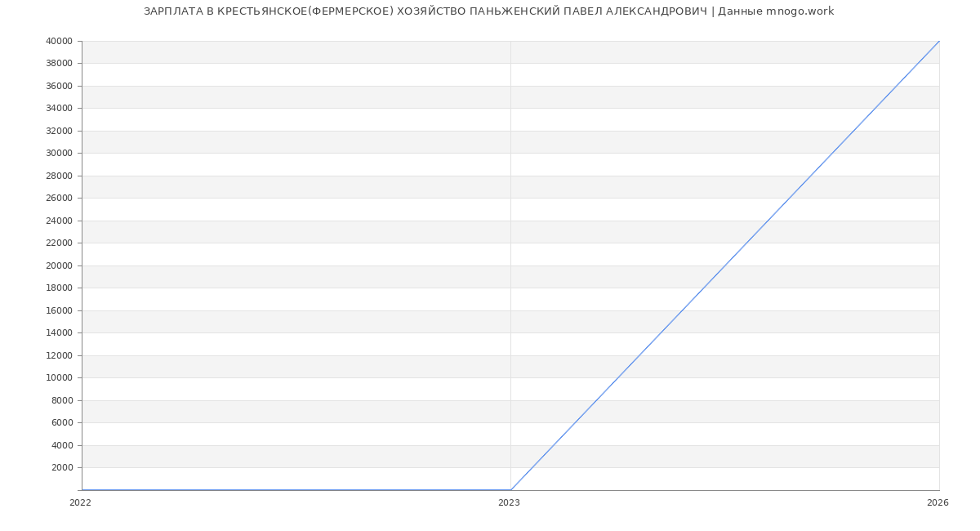This screenshot has width=980, height=531.
Task: Select the 16000 y-axis label
Action: tap(59, 310)
